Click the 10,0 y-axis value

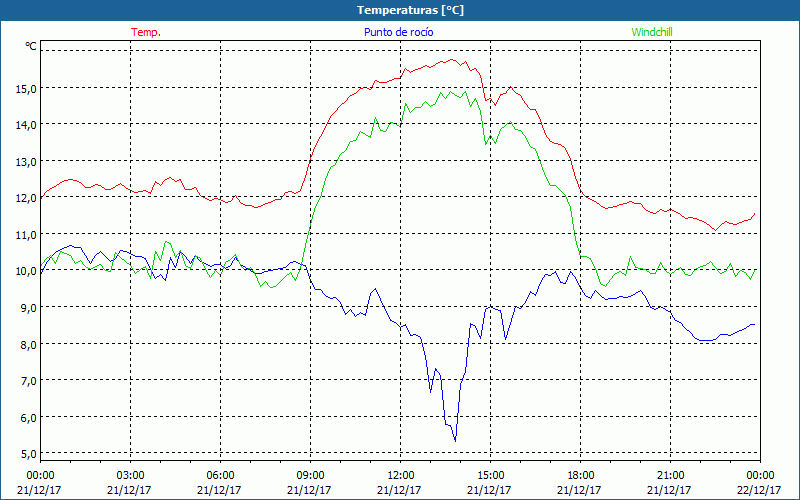(26, 271)
